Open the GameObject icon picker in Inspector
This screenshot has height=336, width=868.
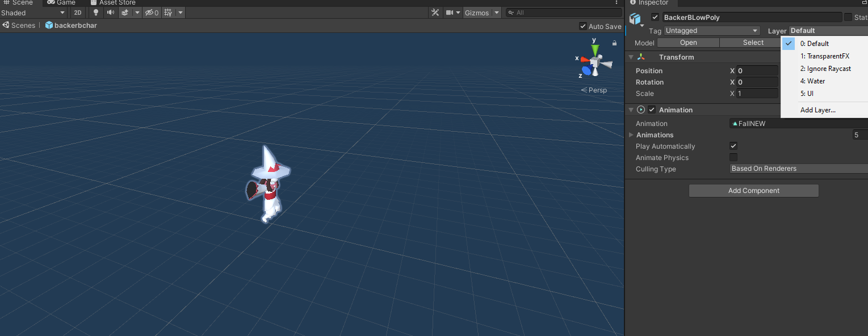click(636, 19)
